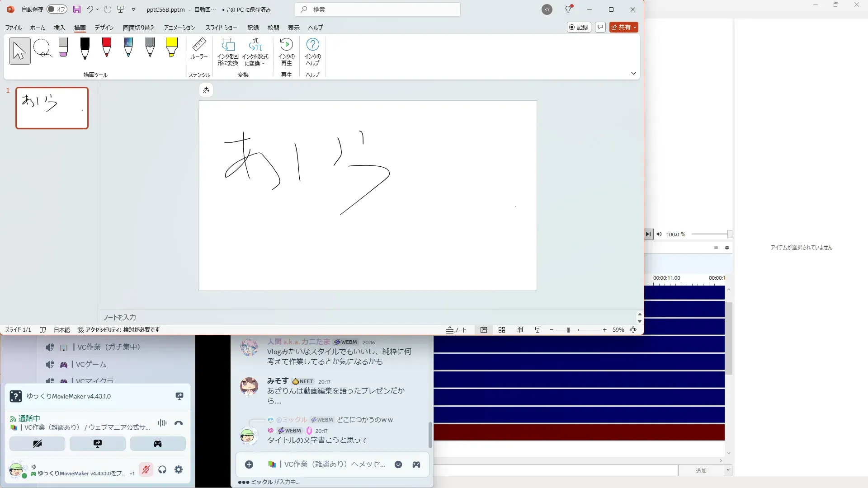Adjust the zoom slider in status bar
Viewport: 868px width, 488px height.
[x=568, y=330]
